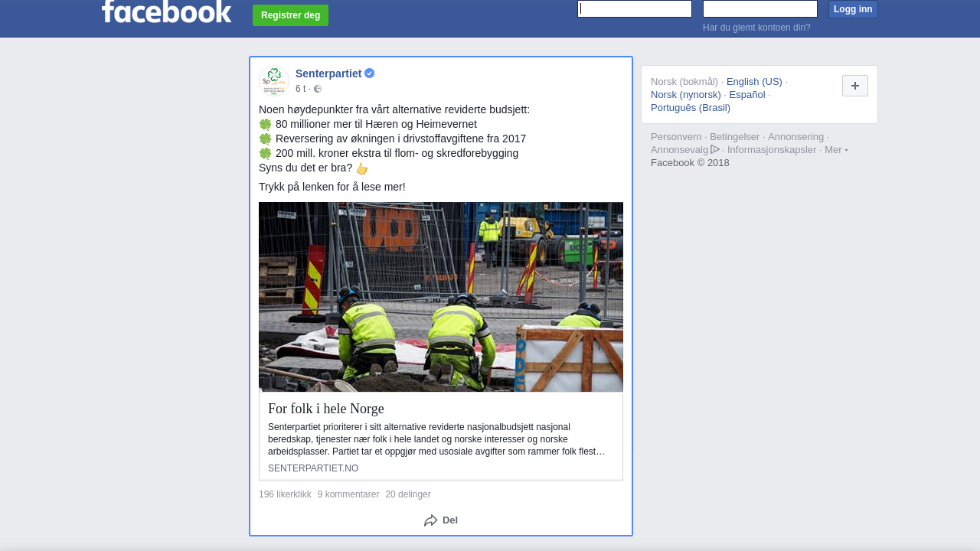
Task: Click the Del label text
Action: [x=450, y=520]
